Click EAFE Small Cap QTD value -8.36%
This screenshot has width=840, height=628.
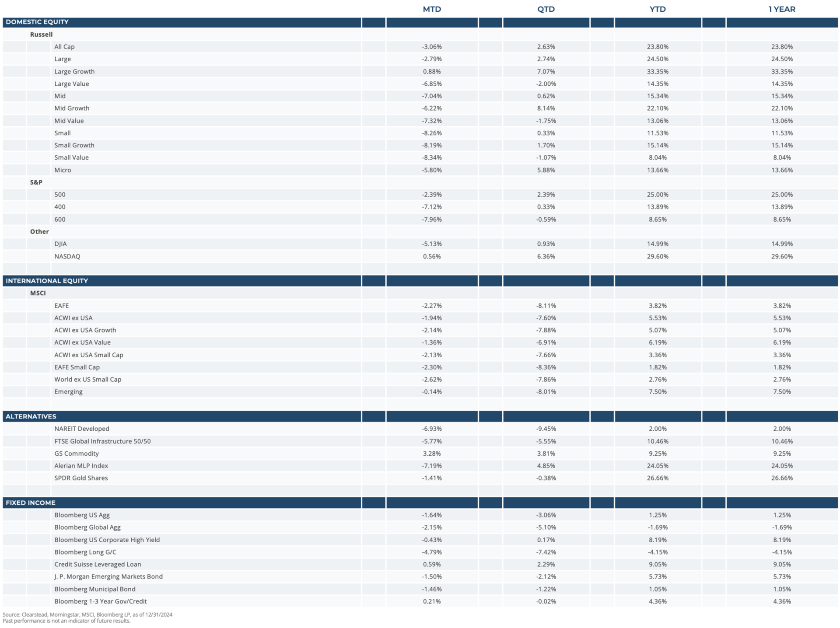546,367
